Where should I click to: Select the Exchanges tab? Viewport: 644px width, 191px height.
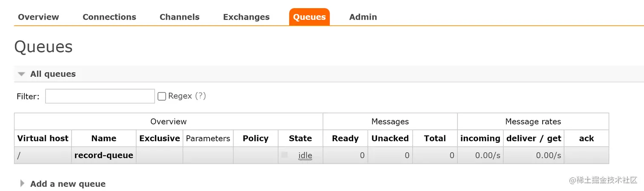(x=246, y=17)
